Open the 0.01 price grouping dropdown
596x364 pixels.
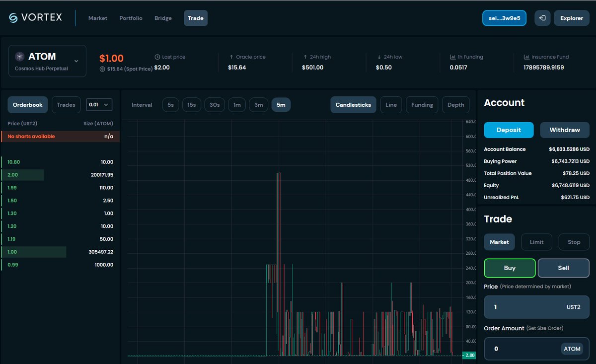(x=99, y=105)
